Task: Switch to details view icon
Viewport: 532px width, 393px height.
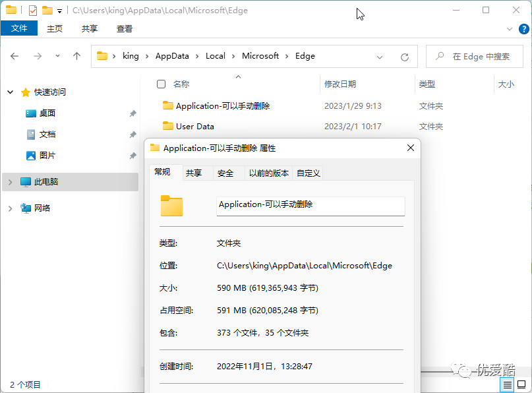Action: point(507,385)
